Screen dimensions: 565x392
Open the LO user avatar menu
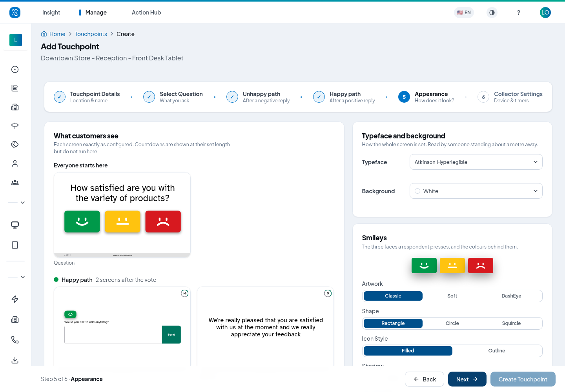(545, 13)
